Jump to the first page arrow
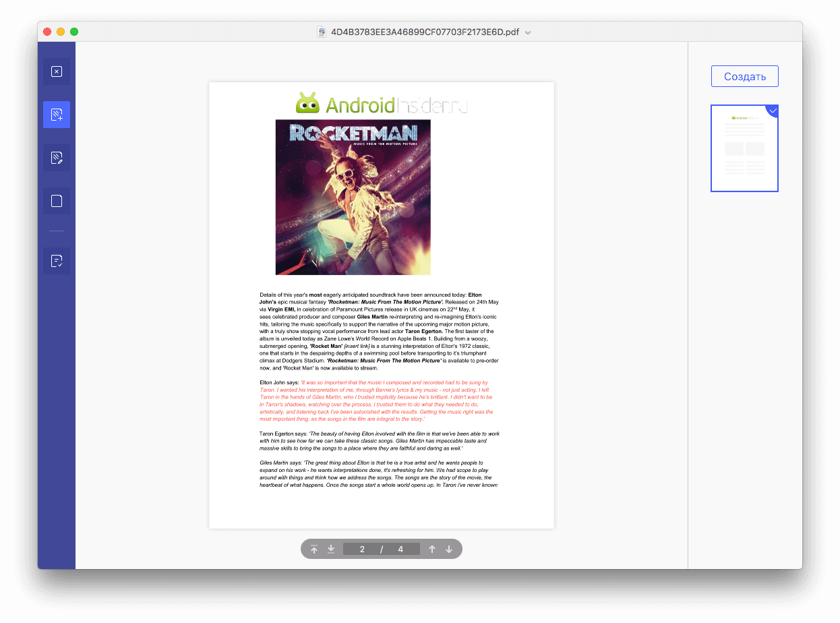The width and height of the screenshot is (840, 623). coord(314,549)
